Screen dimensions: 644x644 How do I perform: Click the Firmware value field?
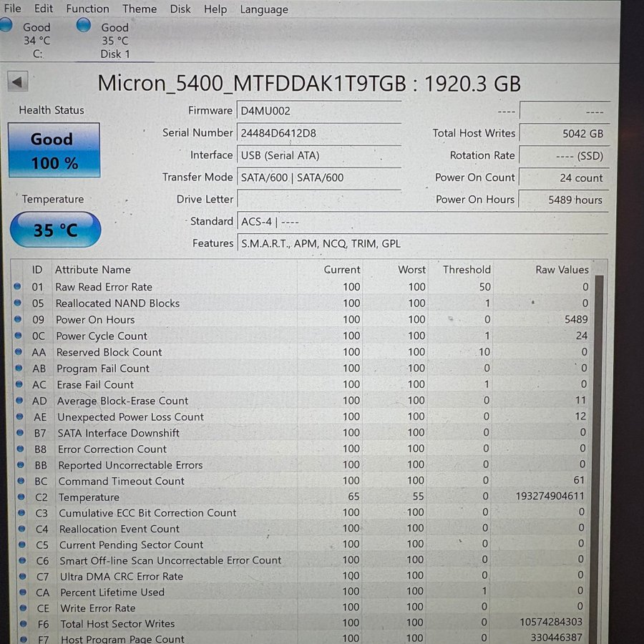[318, 111]
